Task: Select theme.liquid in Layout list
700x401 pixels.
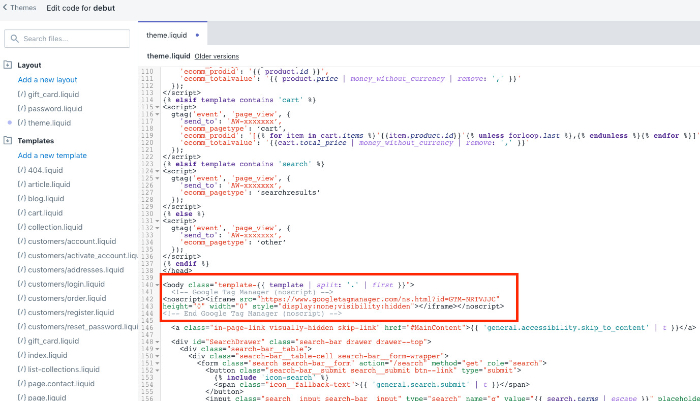Action: tap(44, 123)
